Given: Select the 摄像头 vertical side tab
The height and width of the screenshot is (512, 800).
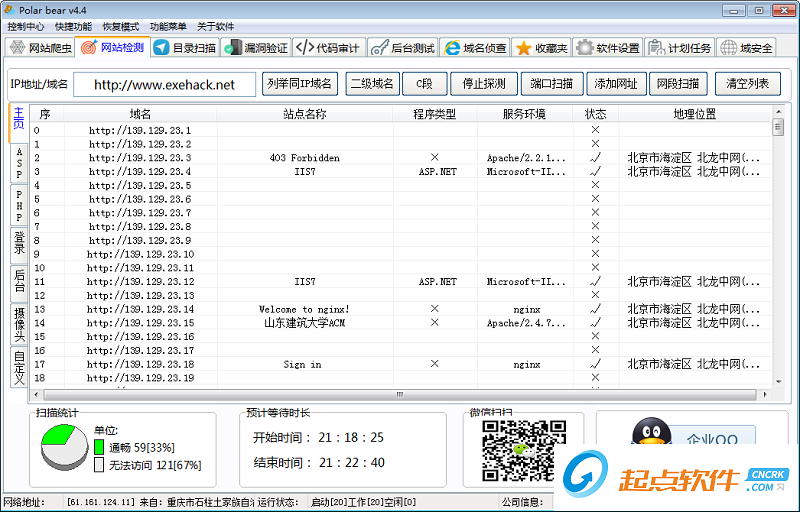Looking at the screenshot, I should [19, 324].
